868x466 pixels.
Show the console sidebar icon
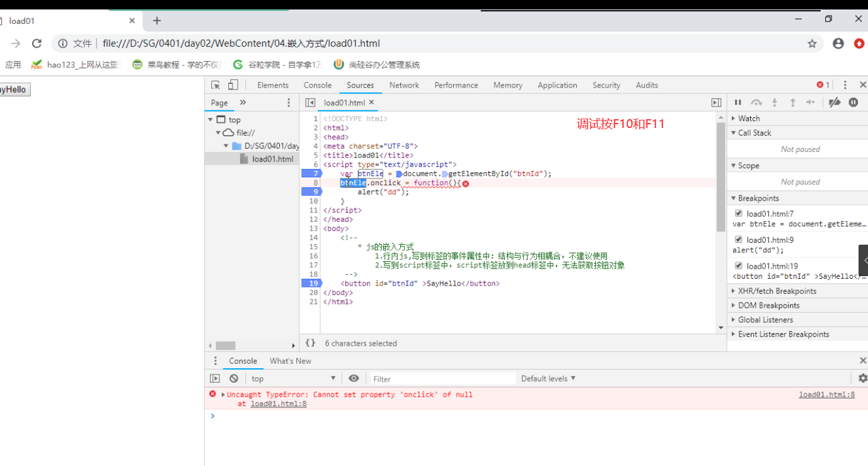point(215,378)
